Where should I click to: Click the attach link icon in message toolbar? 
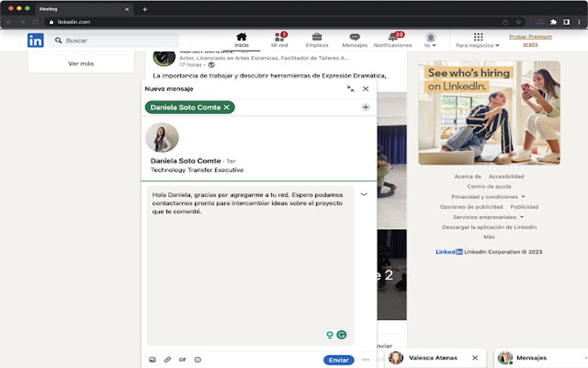point(168,359)
